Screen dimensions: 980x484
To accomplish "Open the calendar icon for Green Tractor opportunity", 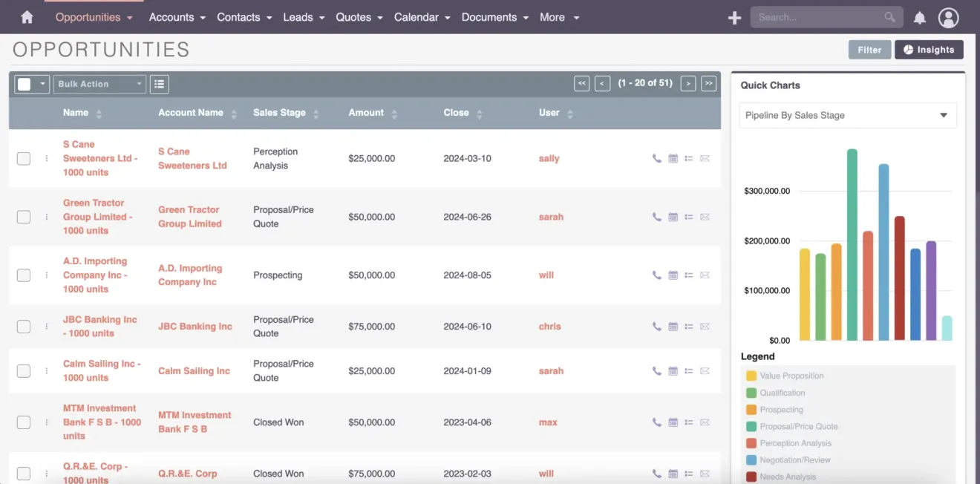I will point(673,217).
